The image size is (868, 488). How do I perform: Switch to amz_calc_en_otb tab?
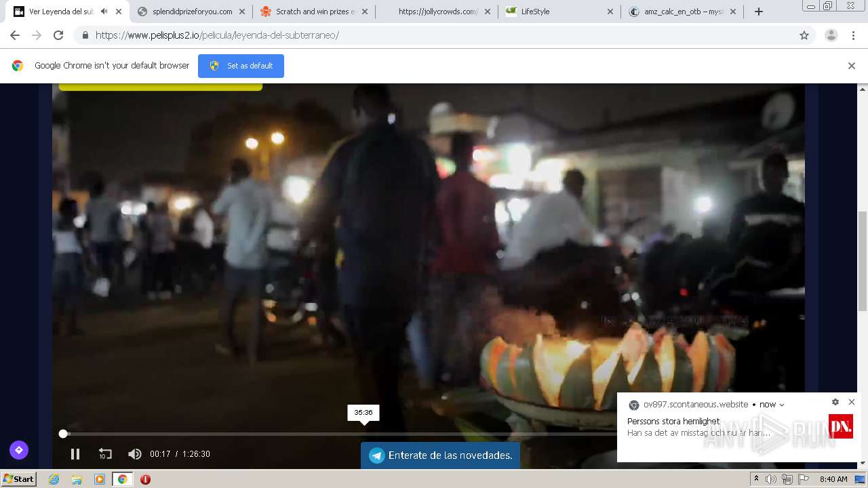click(684, 12)
